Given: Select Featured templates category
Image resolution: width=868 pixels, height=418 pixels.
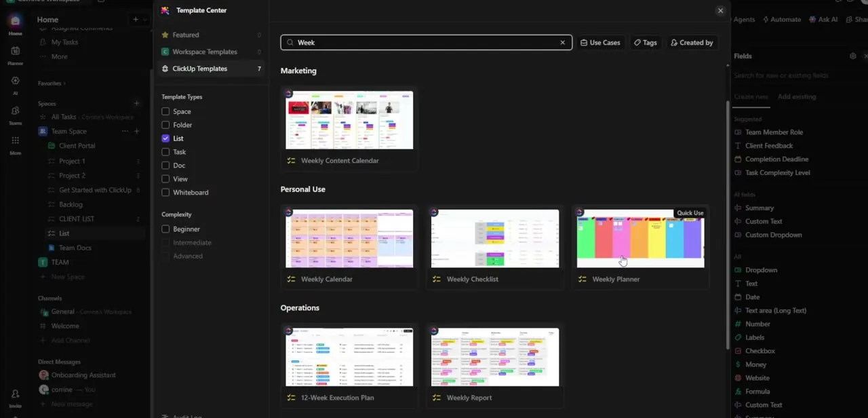Looking at the screenshot, I should coord(212,35).
